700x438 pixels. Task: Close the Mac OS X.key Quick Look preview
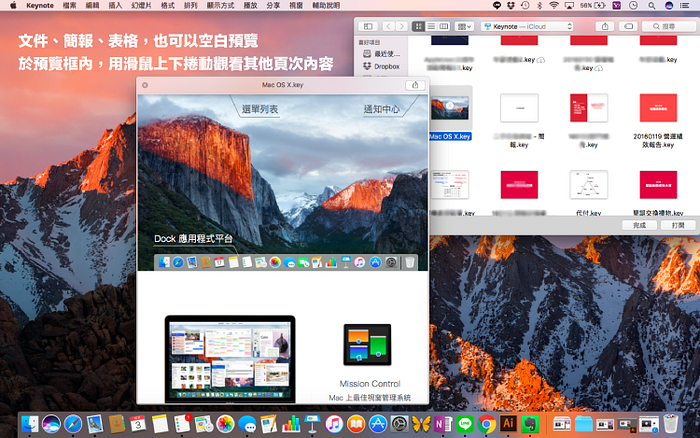click(145, 85)
